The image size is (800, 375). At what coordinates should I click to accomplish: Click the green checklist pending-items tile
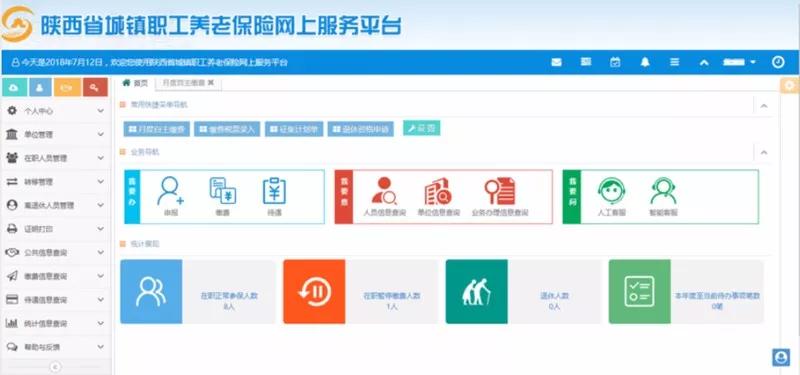tap(686, 292)
